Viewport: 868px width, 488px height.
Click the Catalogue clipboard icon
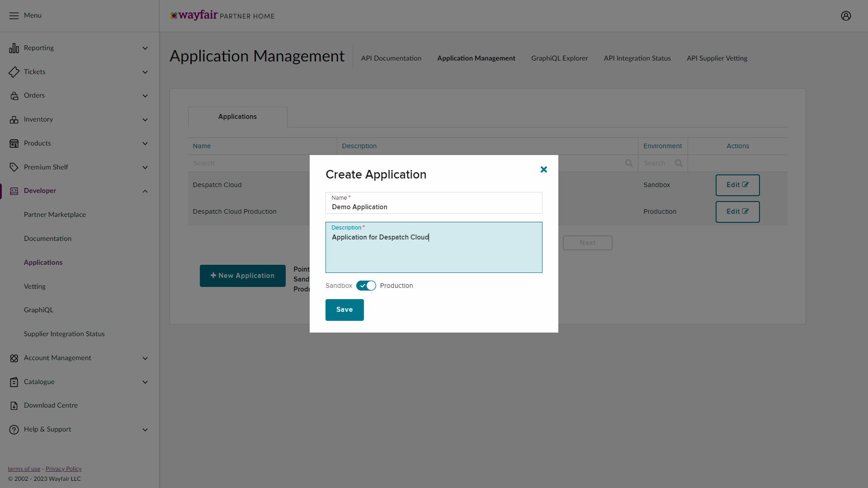[14, 382]
